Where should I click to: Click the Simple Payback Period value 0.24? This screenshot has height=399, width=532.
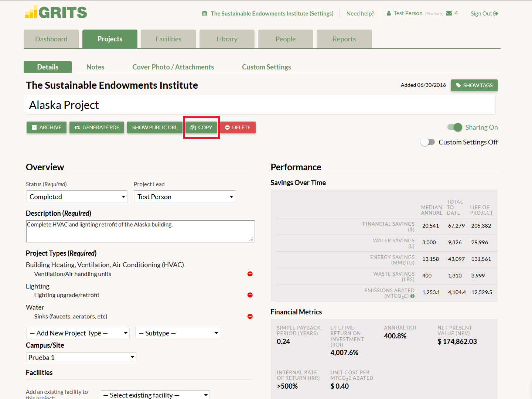click(x=283, y=341)
